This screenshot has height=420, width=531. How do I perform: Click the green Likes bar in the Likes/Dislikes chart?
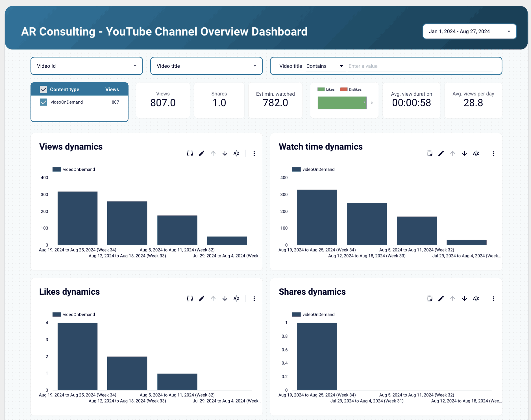[341, 103]
